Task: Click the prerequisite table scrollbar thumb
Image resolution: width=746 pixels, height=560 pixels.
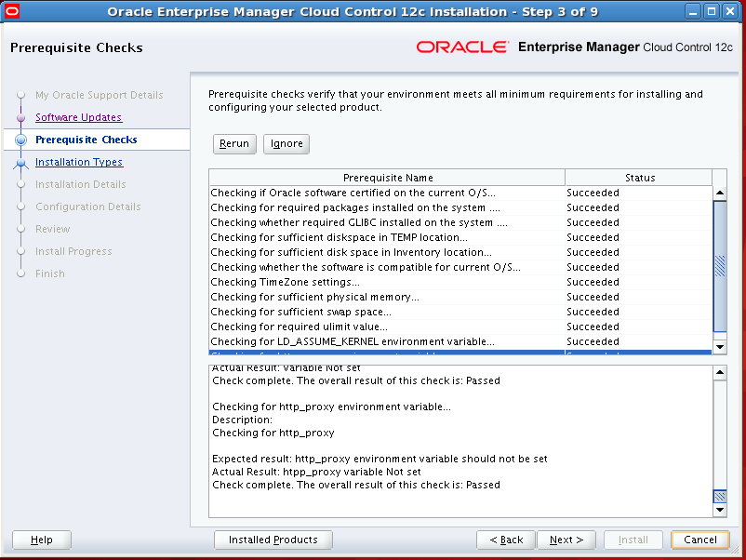Action: pyautogui.click(x=720, y=266)
